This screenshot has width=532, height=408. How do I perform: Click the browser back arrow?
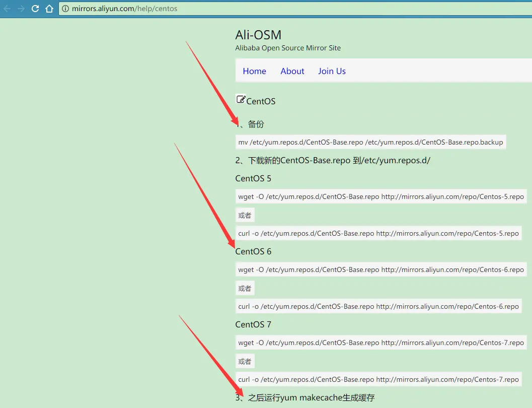pos(7,9)
